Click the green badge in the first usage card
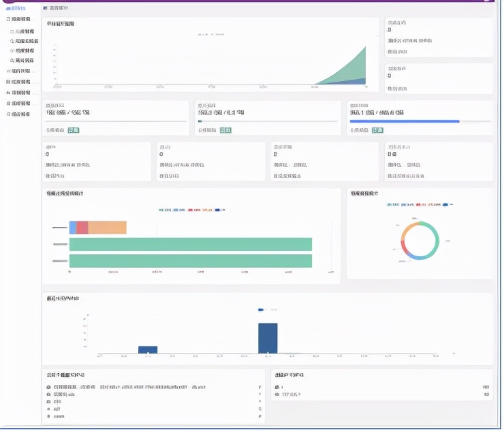Screen dimensions: 504x432 [x=74, y=130]
